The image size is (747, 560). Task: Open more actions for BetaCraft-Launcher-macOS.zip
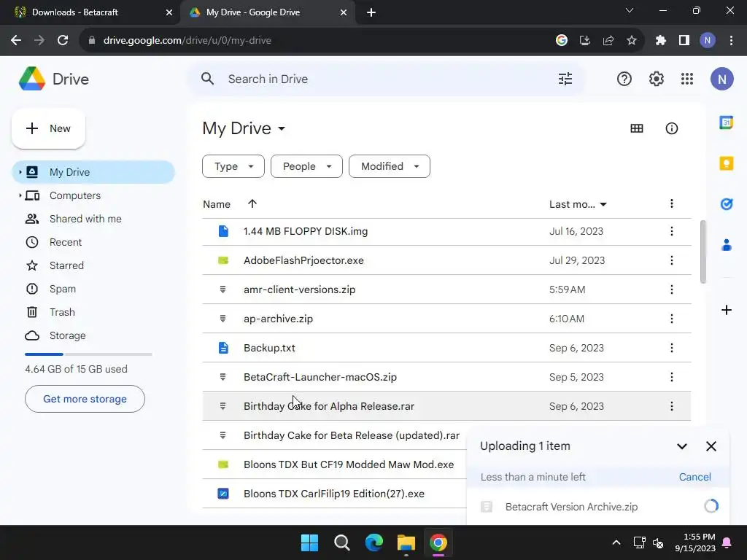[671, 377]
